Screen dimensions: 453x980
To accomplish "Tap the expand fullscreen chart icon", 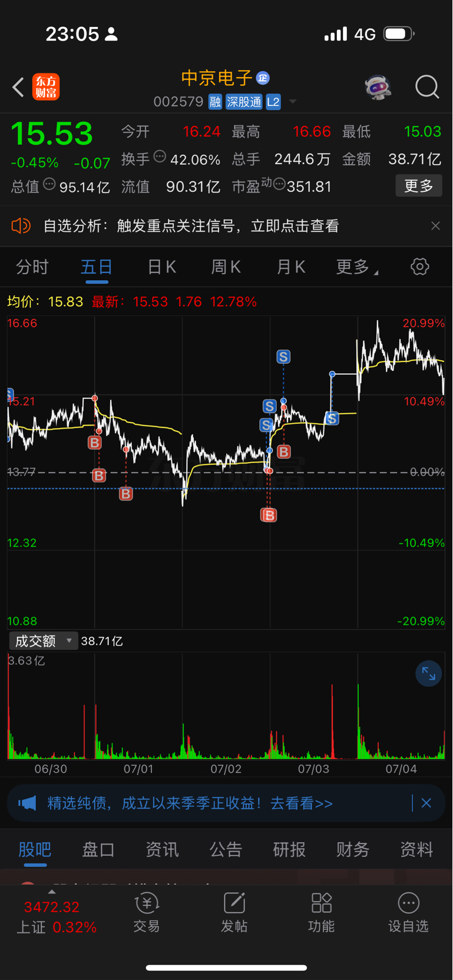I will click(428, 674).
